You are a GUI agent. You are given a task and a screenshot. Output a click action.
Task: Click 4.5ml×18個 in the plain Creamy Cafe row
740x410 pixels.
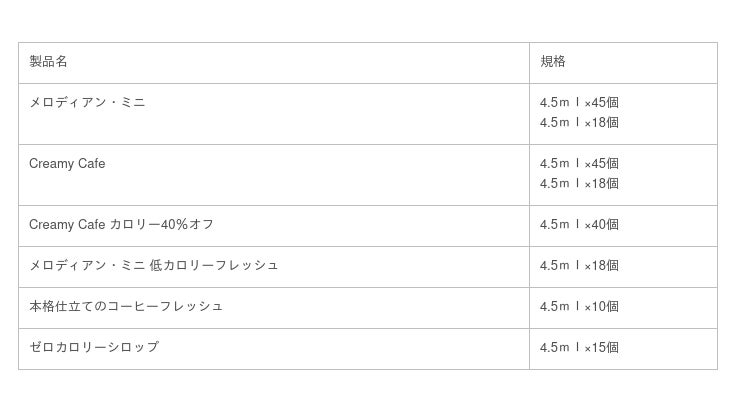click(579, 184)
